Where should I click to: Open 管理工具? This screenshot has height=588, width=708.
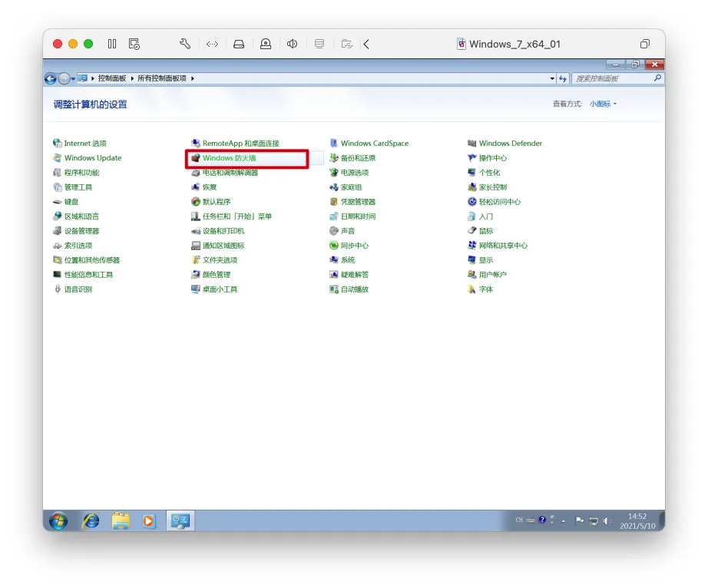(72, 187)
